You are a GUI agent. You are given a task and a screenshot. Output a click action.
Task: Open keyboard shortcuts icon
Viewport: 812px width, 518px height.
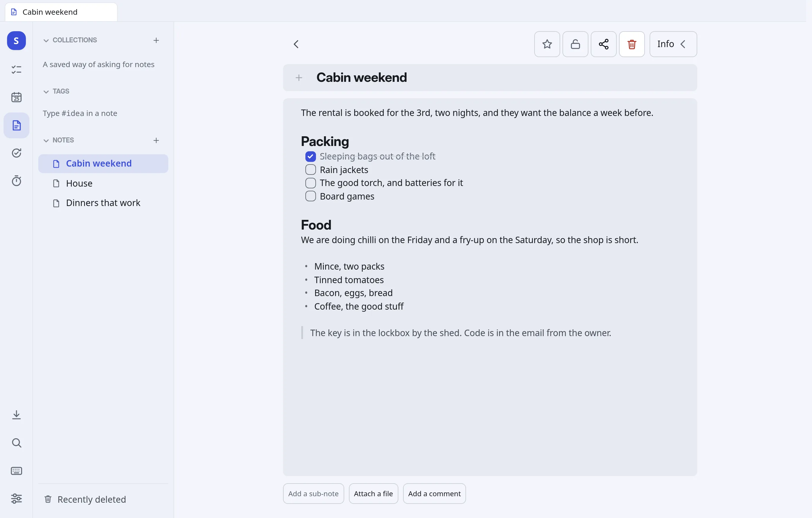[x=16, y=471]
